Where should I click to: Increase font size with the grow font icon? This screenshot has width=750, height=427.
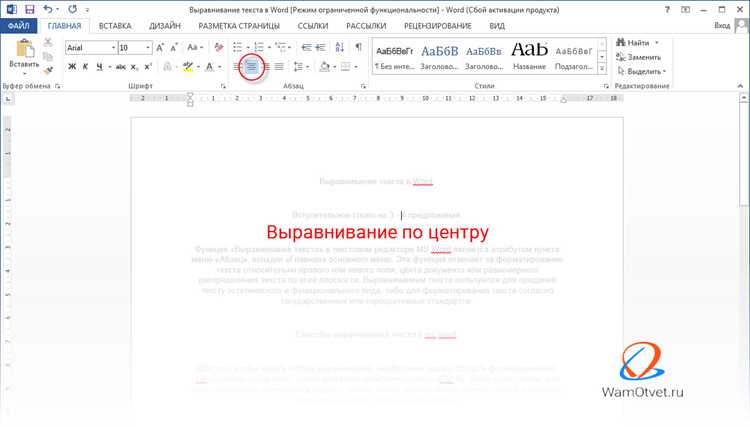point(160,47)
